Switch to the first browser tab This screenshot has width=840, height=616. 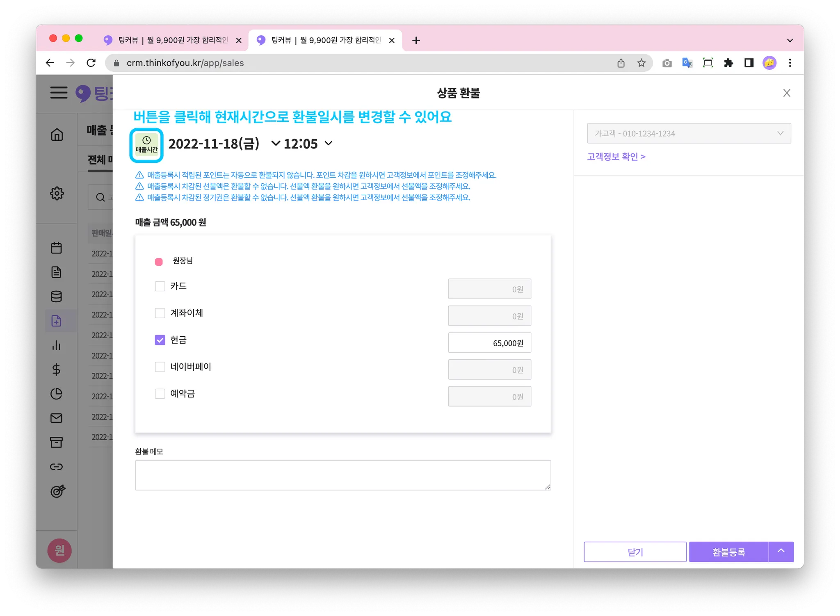pyautogui.click(x=172, y=40)
